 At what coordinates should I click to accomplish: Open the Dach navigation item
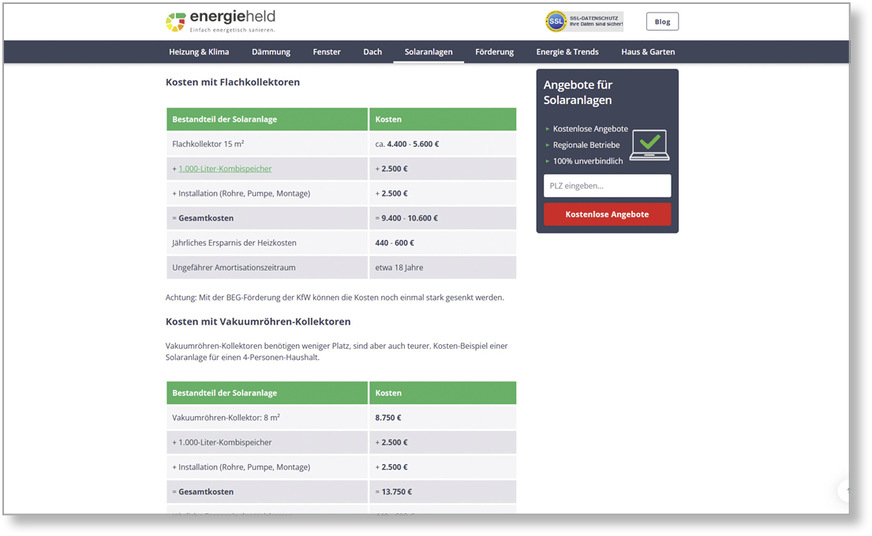point(372,52)
